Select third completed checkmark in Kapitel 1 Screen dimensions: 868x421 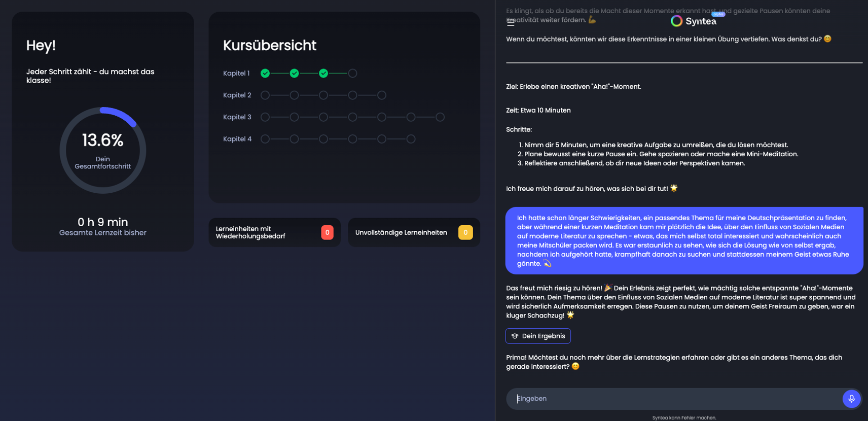point(323,74)
